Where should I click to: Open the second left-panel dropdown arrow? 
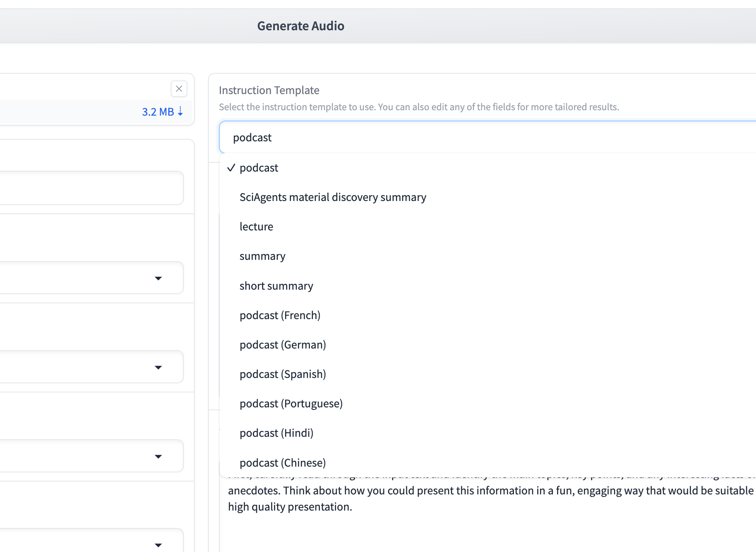[x=158, y=367]
